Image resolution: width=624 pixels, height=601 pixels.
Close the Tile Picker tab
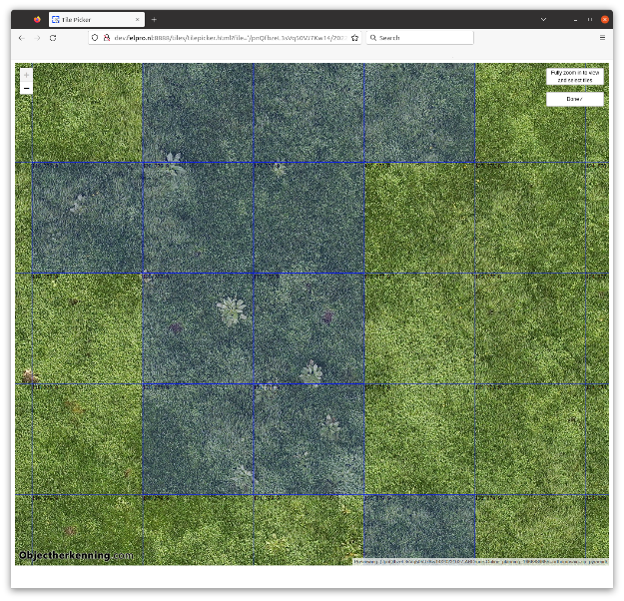point(137,19)
